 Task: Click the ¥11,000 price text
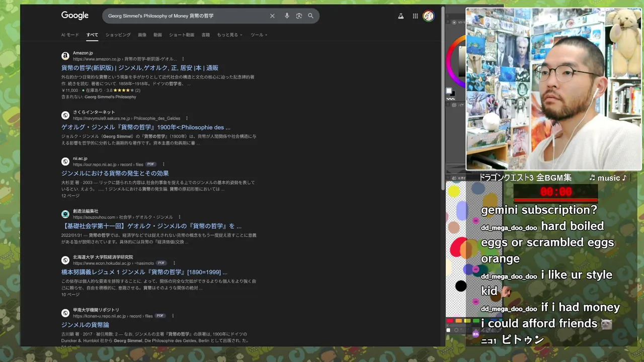point(70,90)
